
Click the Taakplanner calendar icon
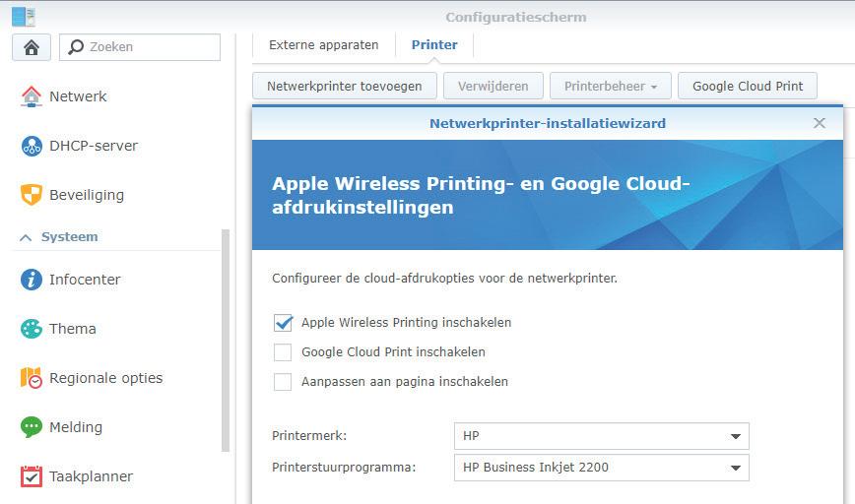point(32,476)
